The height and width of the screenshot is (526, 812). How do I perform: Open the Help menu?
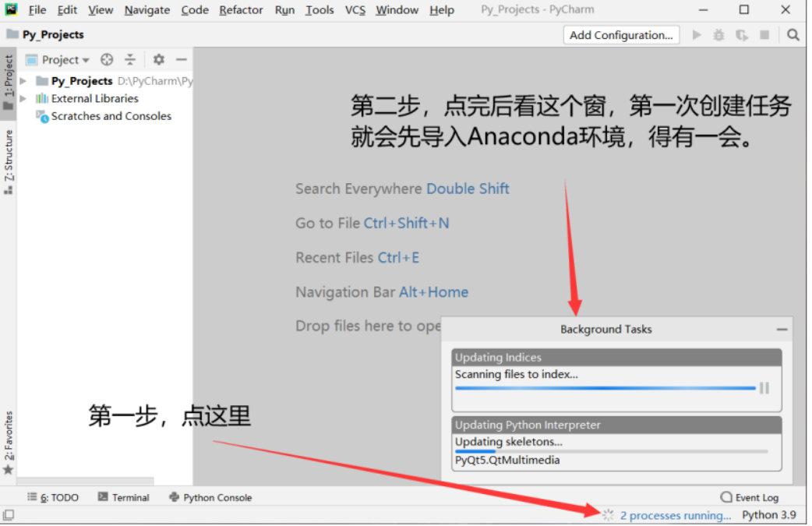(x=442, y=10)
